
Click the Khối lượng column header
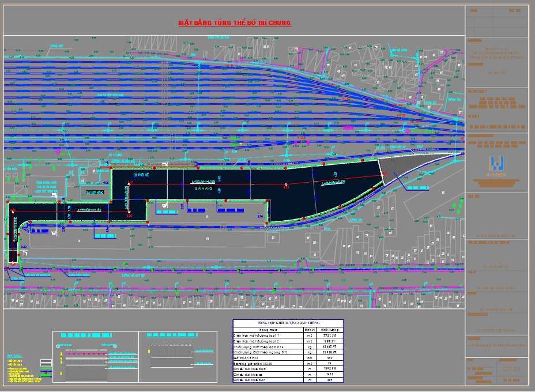pyautogui.click(x=329, y=330)
